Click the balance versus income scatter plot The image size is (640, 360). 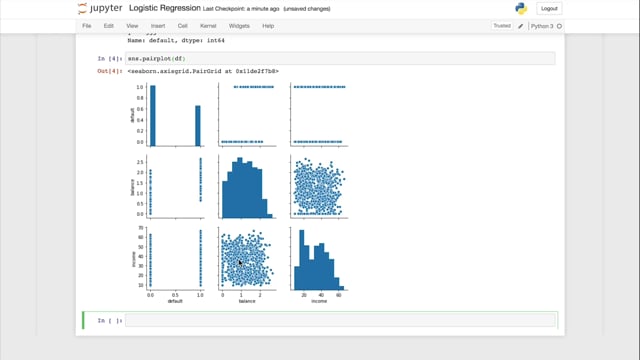coord(319,187)
